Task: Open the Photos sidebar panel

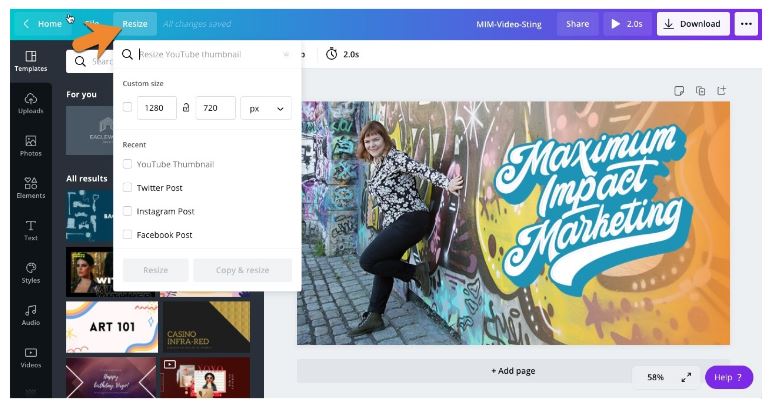Action: click(x=30, y=146)
